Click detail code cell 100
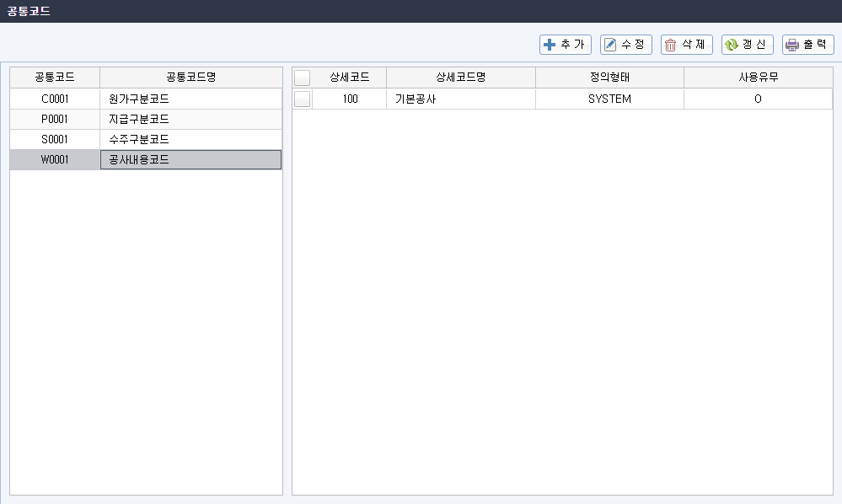 350,99
